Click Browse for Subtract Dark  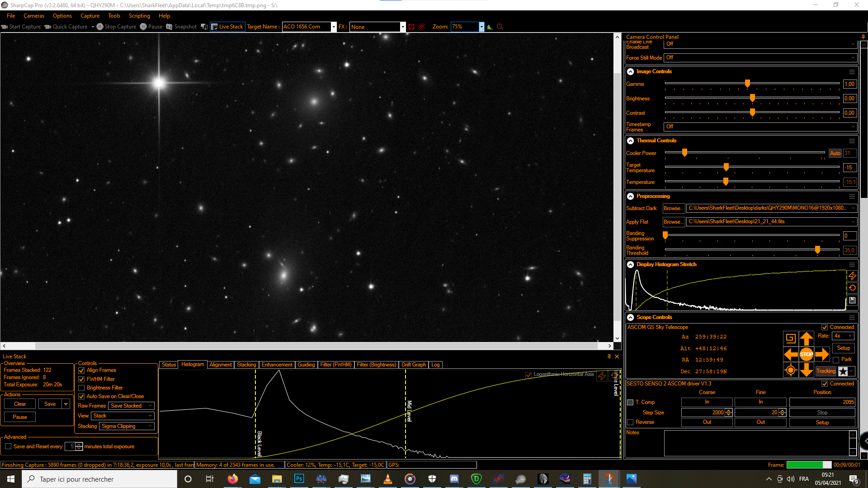click(x=674, y=208)
